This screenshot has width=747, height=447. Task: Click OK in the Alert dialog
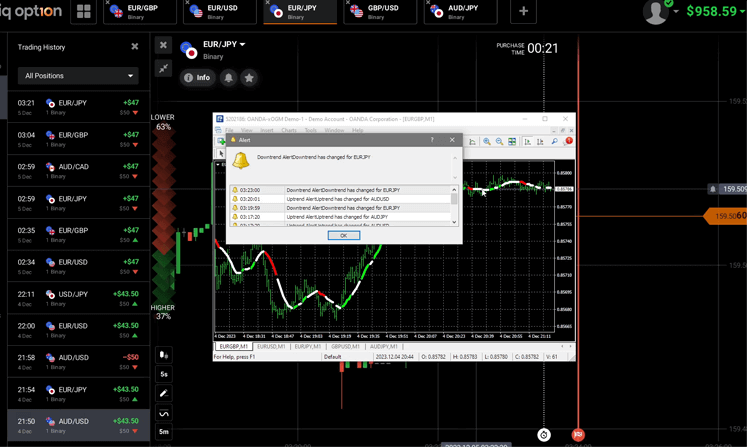pyautogui.click(x=343, y=235)
